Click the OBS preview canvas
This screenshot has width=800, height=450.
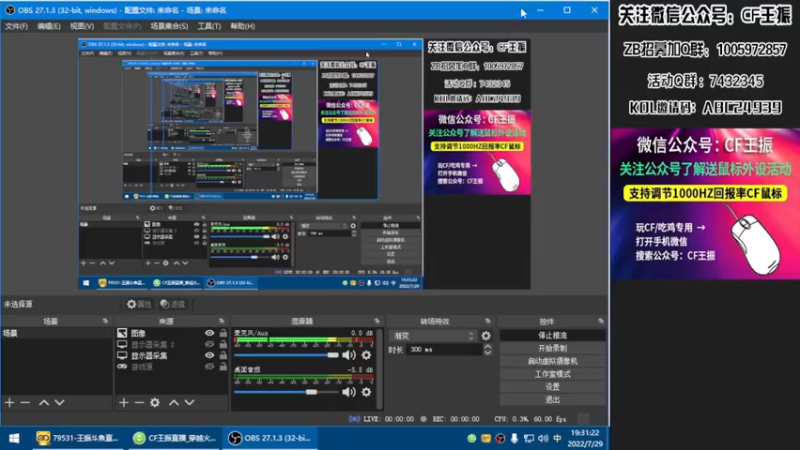(x=304, y=164)
